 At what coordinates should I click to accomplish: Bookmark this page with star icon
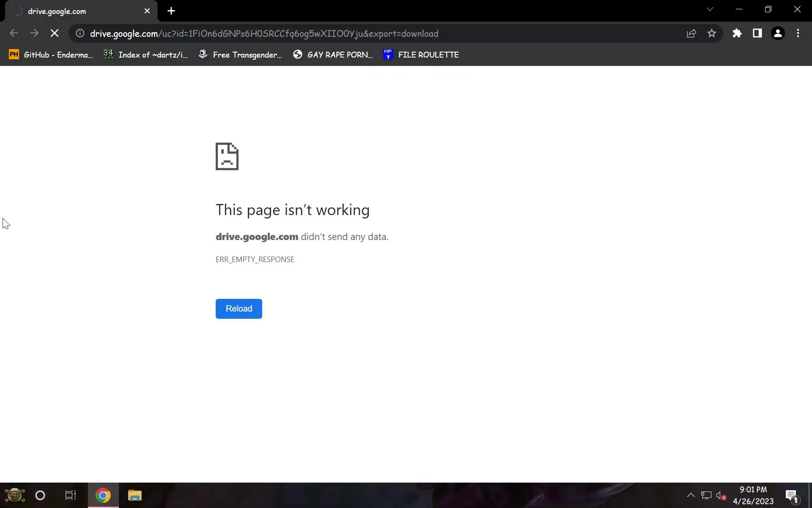click(x=712, y=33)
